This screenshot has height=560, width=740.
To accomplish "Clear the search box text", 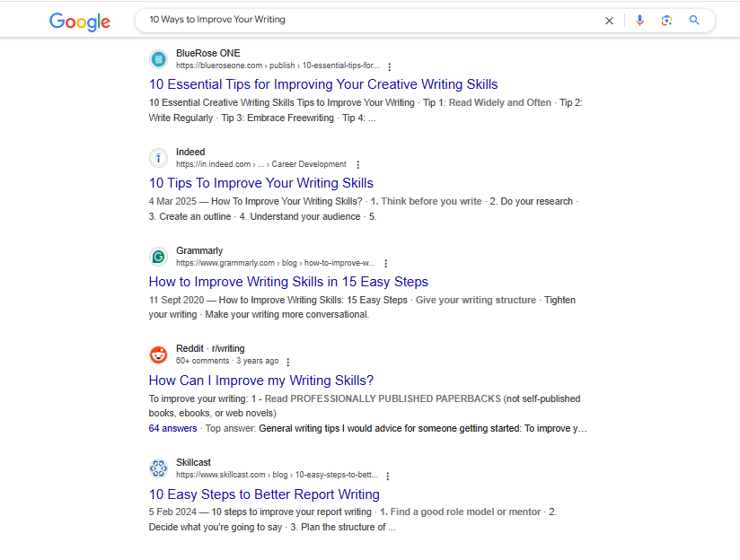I will 609,21.
